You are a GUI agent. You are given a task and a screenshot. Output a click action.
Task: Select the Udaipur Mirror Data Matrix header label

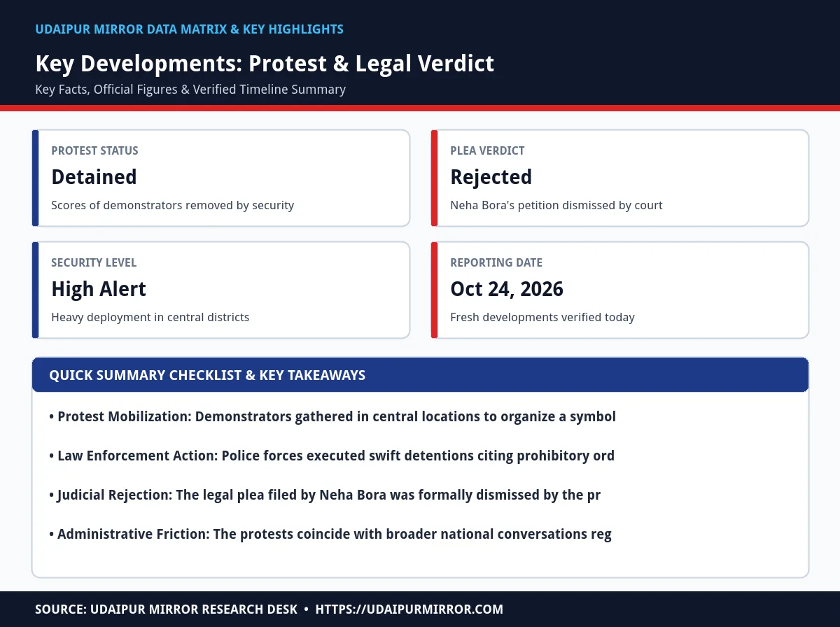coord(189,29)
